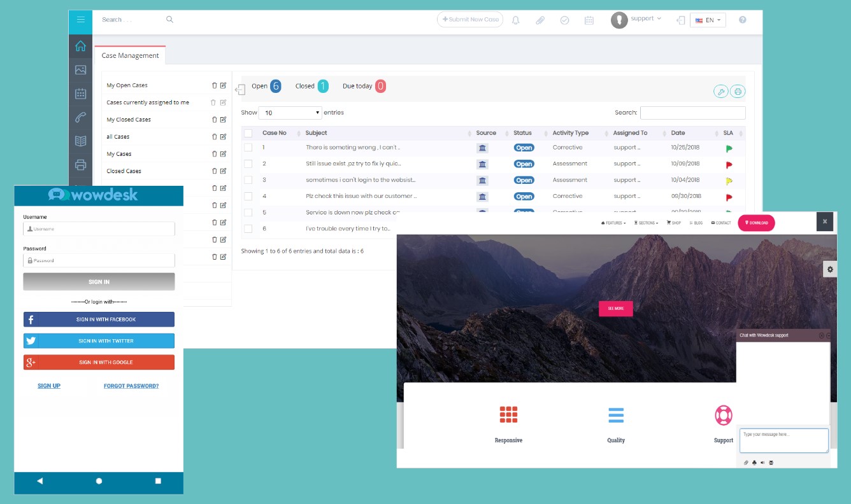Click the logout icon beside language selector
The height and width of the screenshot is (504, 851).
[680, 20]
